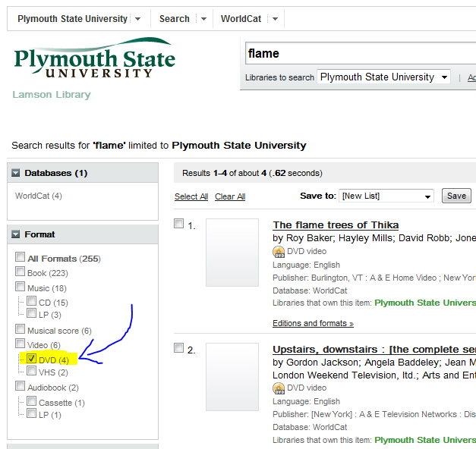Viewport: 476px width, 449px height.
Task: Check the Cassette (1) checkbox
Action: click(x=32, y=401)
